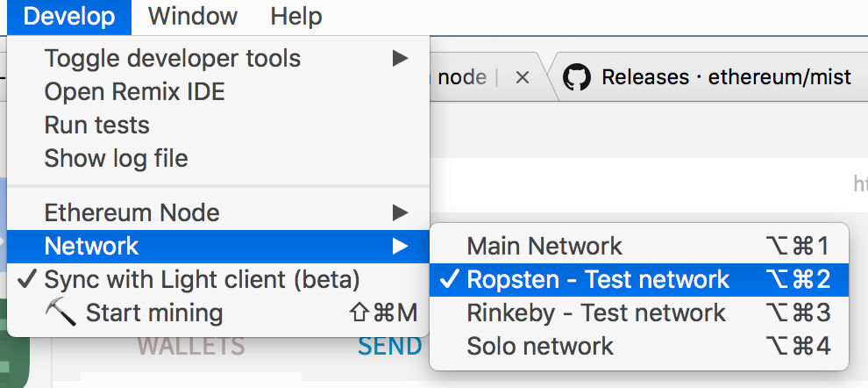Choose Rinkeby - Test network

click(596, 313)
